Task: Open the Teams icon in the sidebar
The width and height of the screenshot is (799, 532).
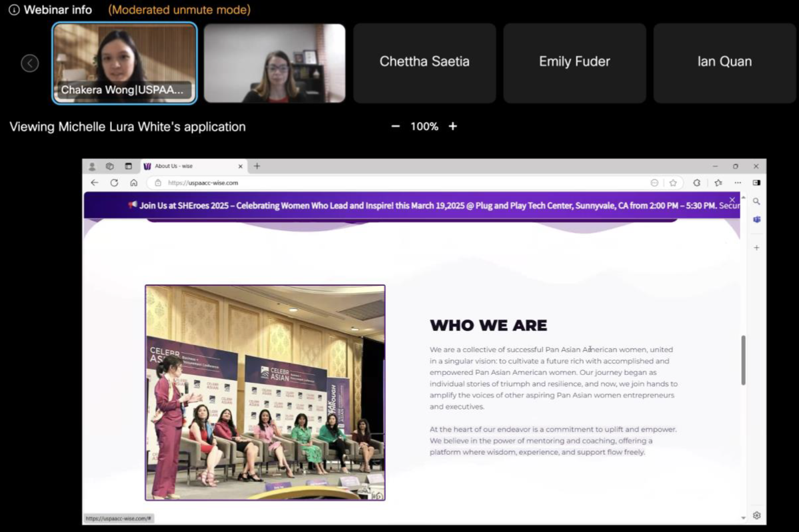Action: (x=757, y=220)
